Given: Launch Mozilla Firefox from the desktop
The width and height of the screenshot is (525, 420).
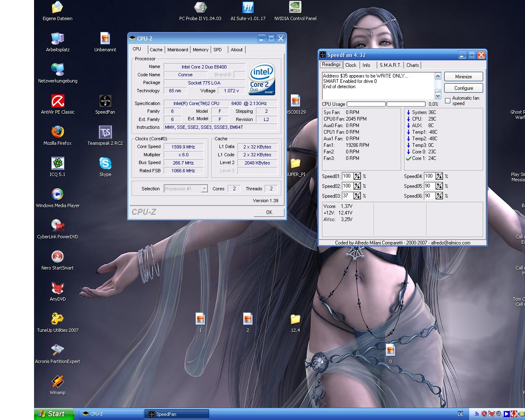Looking at the screenshot, I should click(57, 136).
